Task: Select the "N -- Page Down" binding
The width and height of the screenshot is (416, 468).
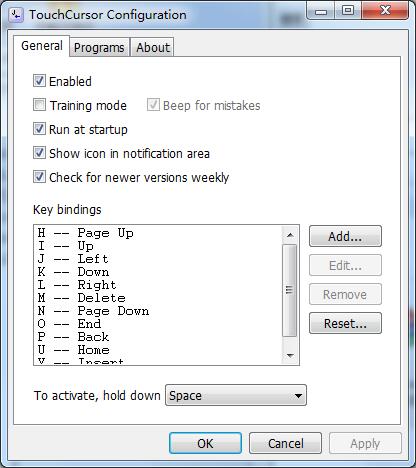Action: 157,311
